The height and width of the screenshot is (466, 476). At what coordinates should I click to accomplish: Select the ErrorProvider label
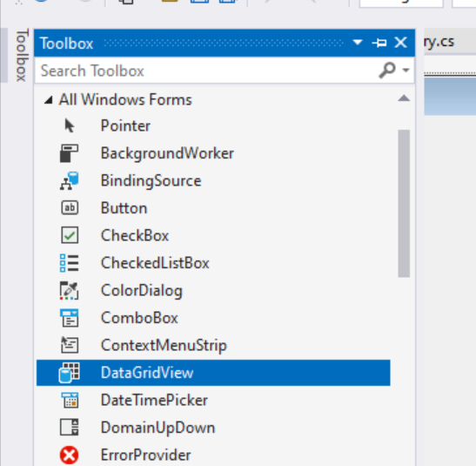pos(145,455)
